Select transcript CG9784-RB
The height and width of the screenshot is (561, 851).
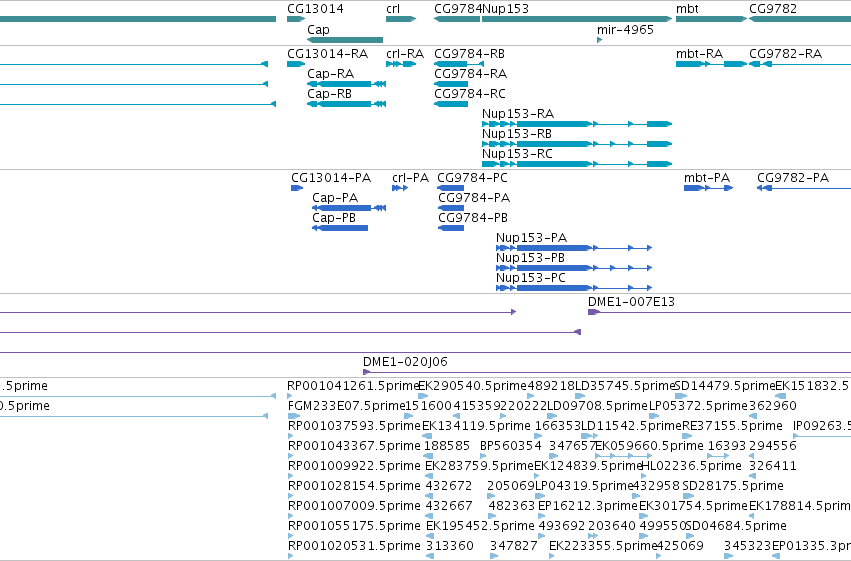click(x=459, y=64)
